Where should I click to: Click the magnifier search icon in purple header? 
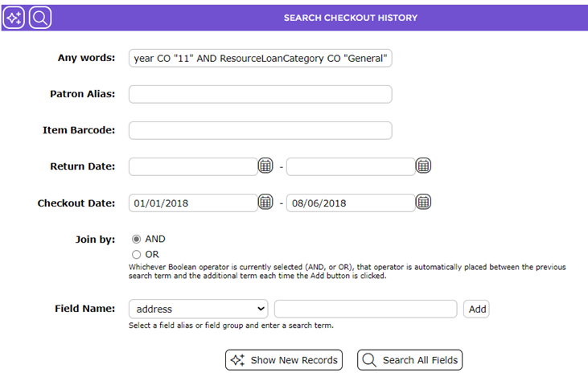39,18
